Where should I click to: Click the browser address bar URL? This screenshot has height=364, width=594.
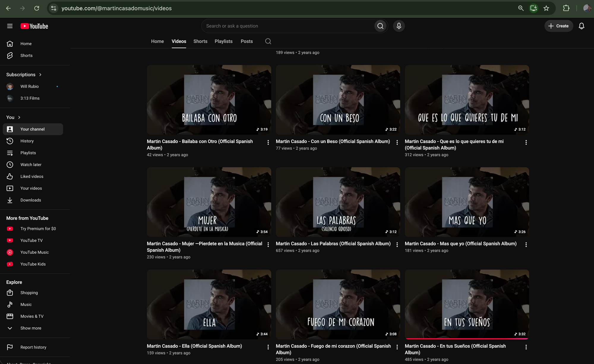tap(116, 8)
